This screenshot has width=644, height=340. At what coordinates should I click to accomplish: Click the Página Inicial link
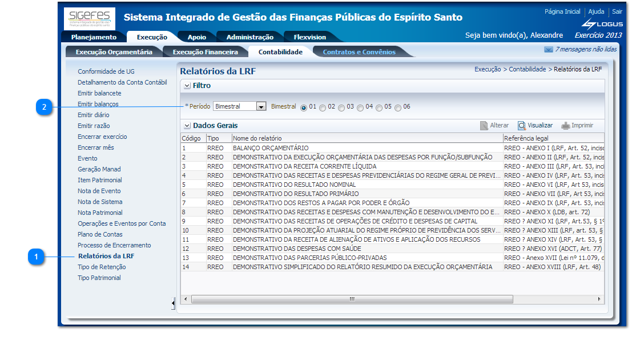point(562,11)
